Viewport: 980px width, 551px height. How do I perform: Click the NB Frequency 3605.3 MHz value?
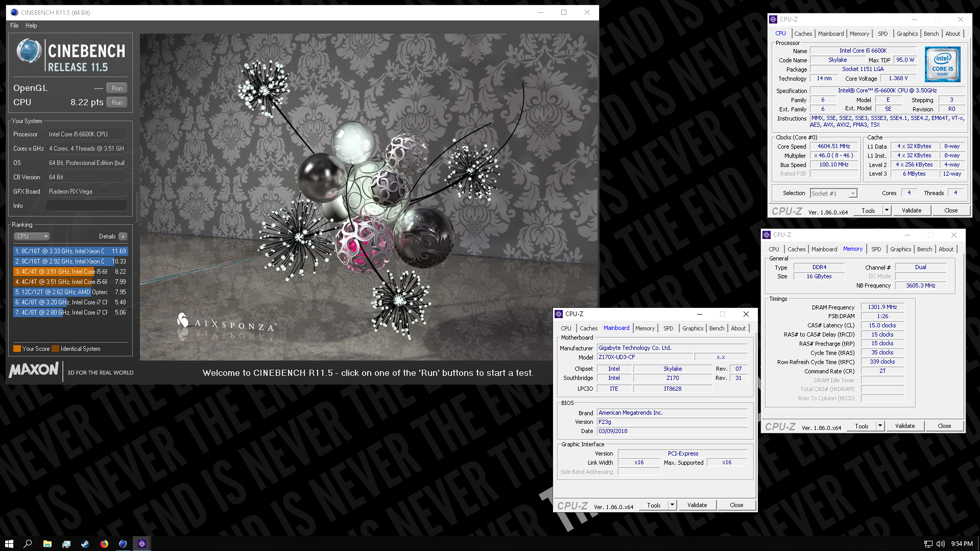click(x=921, y=286)
